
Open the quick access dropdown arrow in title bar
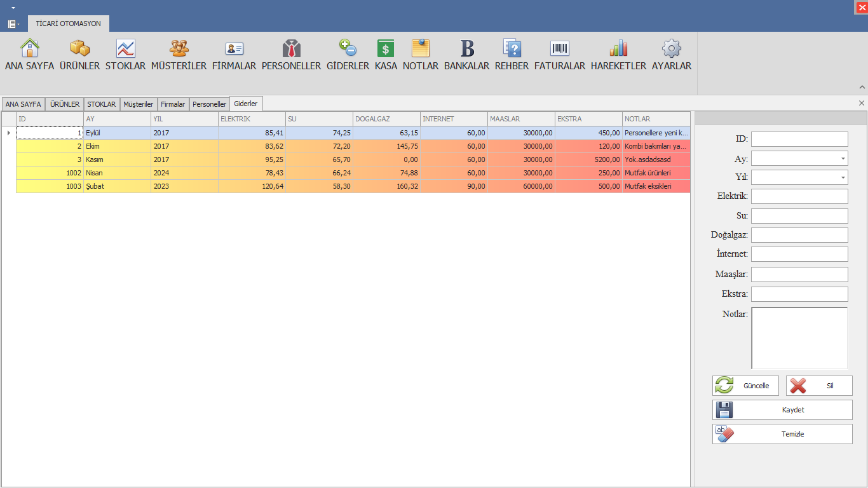click(x=13, y=8)
